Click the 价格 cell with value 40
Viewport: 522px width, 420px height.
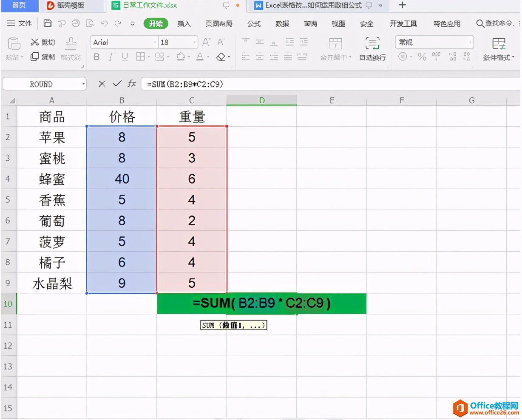[x=122, y=179]
